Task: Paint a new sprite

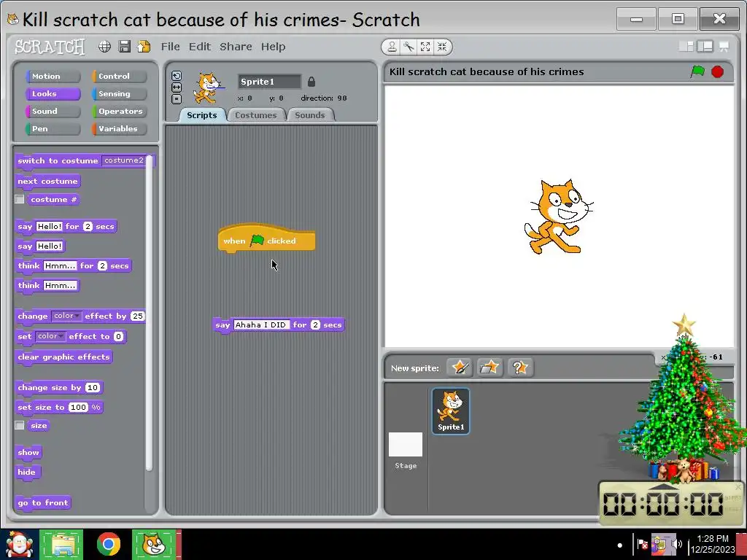Action: click(460, 367)
